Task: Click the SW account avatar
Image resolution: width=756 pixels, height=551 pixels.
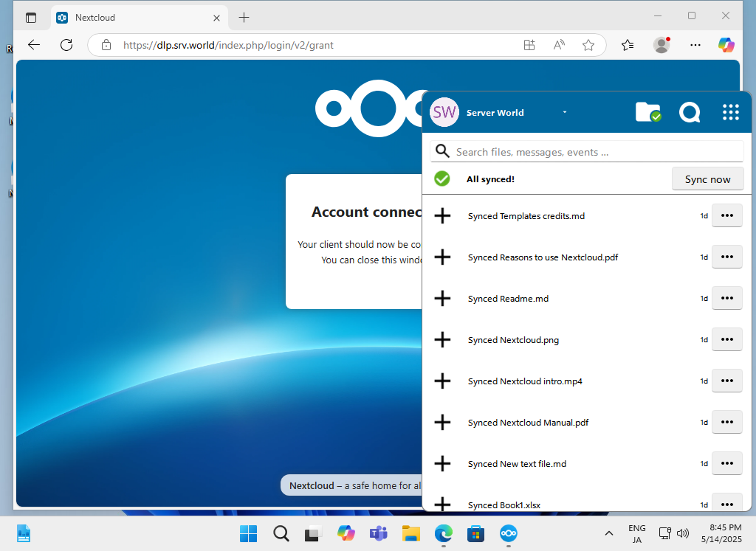Action: click(x=444, y=112)
